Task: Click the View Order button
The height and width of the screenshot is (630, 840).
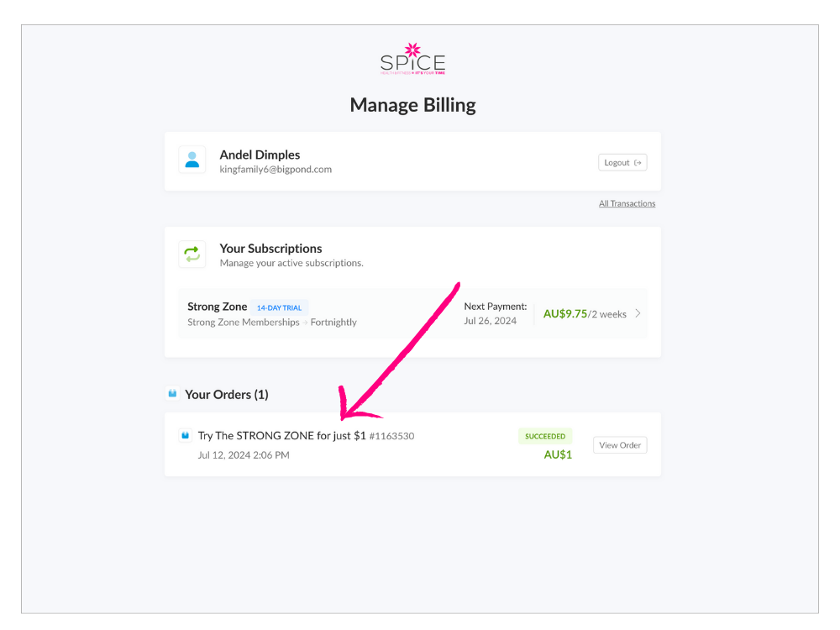Action: 620,445
